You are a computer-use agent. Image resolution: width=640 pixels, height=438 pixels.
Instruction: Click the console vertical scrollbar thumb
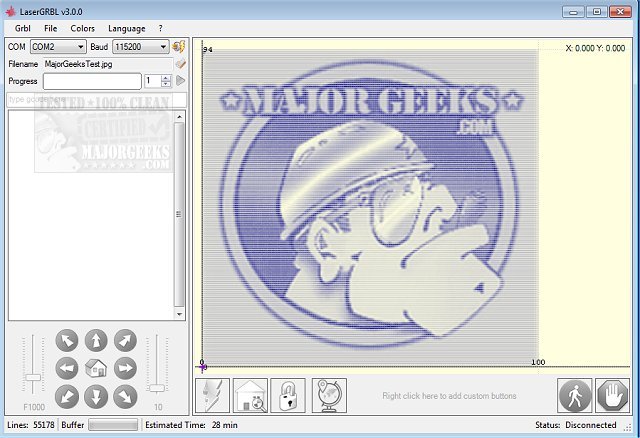pos(179,214)
